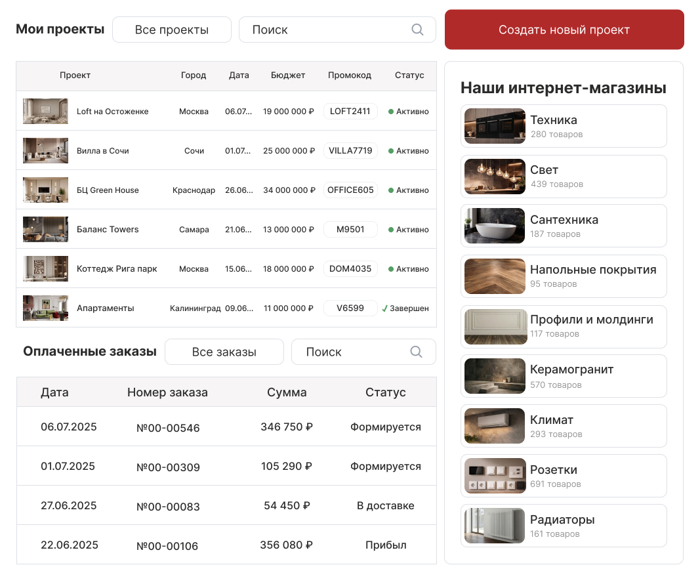The width and height of the screenshot is (700, 588).
Task: Click the orders search magnifier icon
Action: point(416,352)
